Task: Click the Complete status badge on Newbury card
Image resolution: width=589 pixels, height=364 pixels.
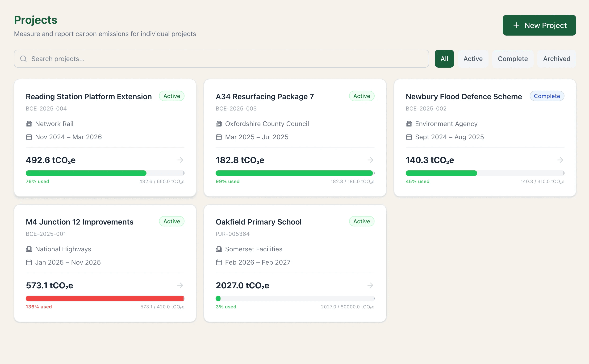Action: coord(547,96)
